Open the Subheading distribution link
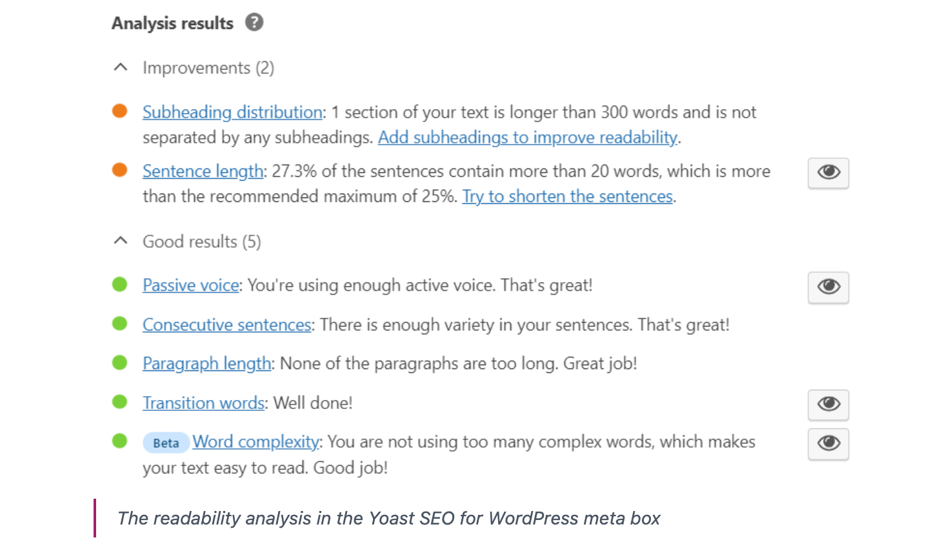929x560 pixels. pos(232,112)
